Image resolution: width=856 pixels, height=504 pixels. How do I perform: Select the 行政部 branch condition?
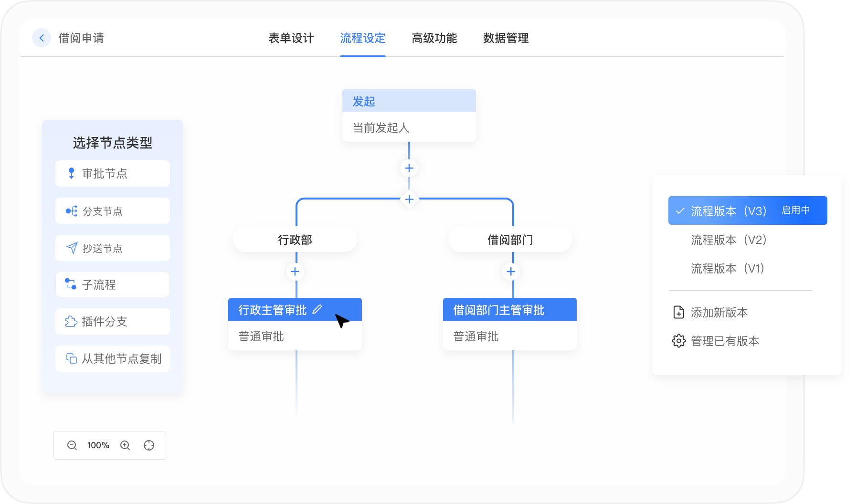(295, 240)
